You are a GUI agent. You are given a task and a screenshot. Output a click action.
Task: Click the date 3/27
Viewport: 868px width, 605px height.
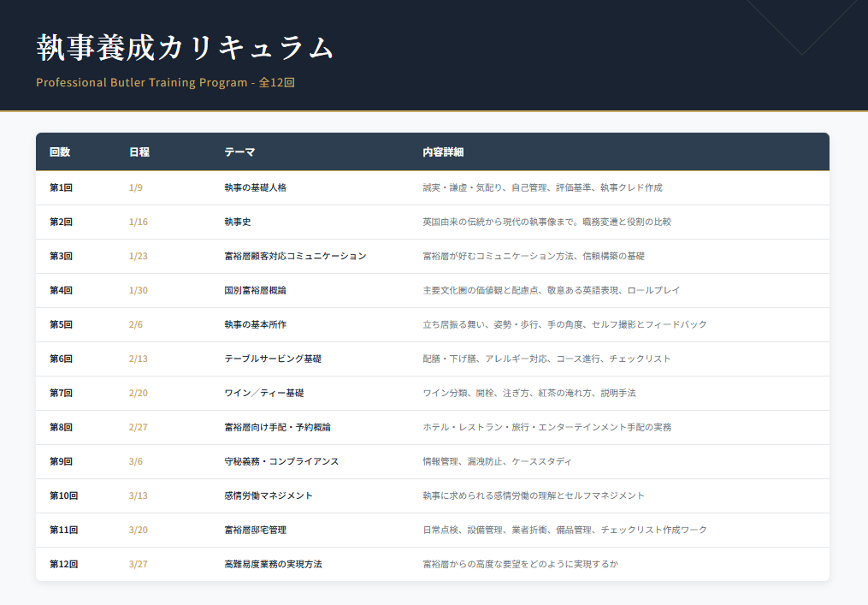pos(139,565)
